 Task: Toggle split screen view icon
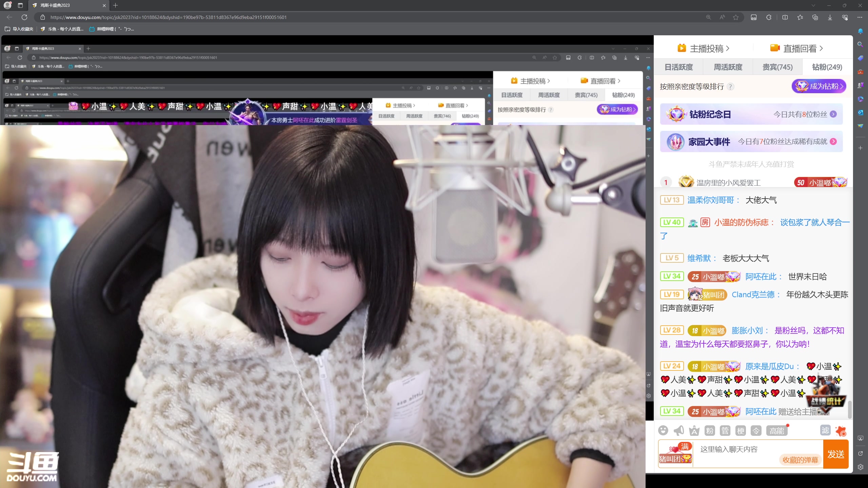click(x=785, y=17)
